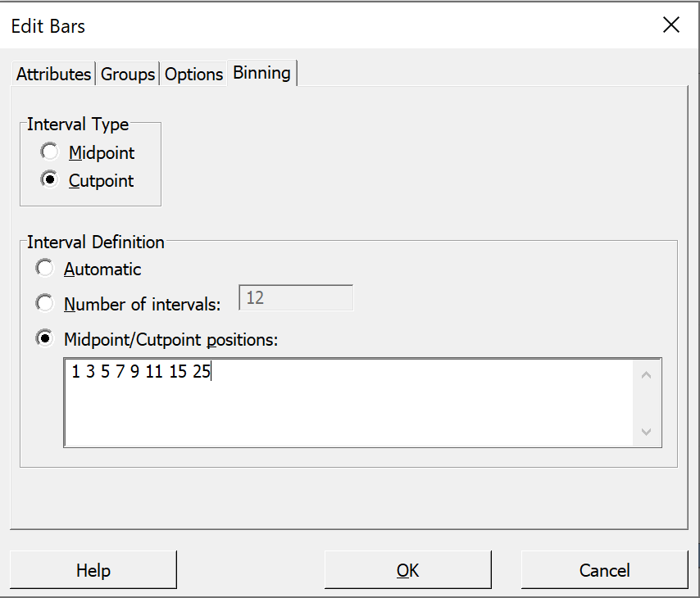The image size is (700, 598).
Task: Click the positions box scroll up arrow
Action: (646, 375)
